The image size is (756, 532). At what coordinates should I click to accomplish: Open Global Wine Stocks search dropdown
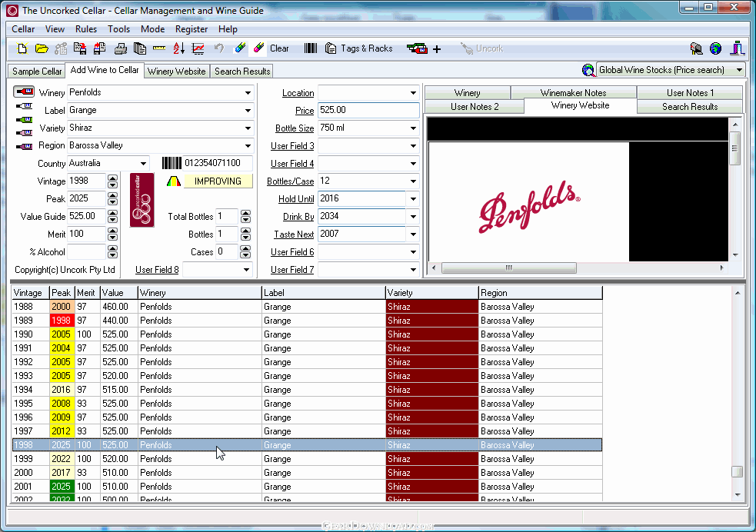pyautogui.click(x=739, y=70)
